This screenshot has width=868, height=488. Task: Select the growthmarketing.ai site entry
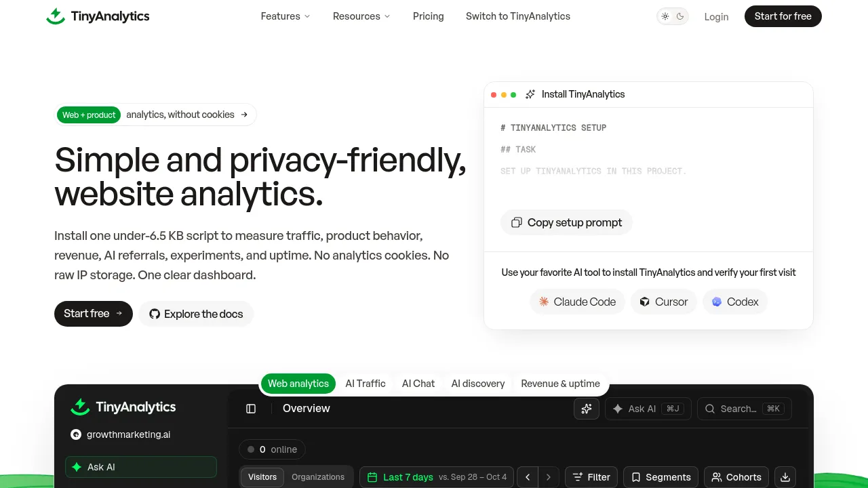(121, 434)
